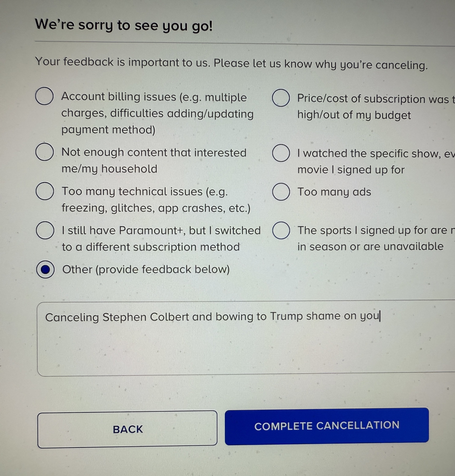Select 'I still have Paramount+' radio circle

pos(45,230)
